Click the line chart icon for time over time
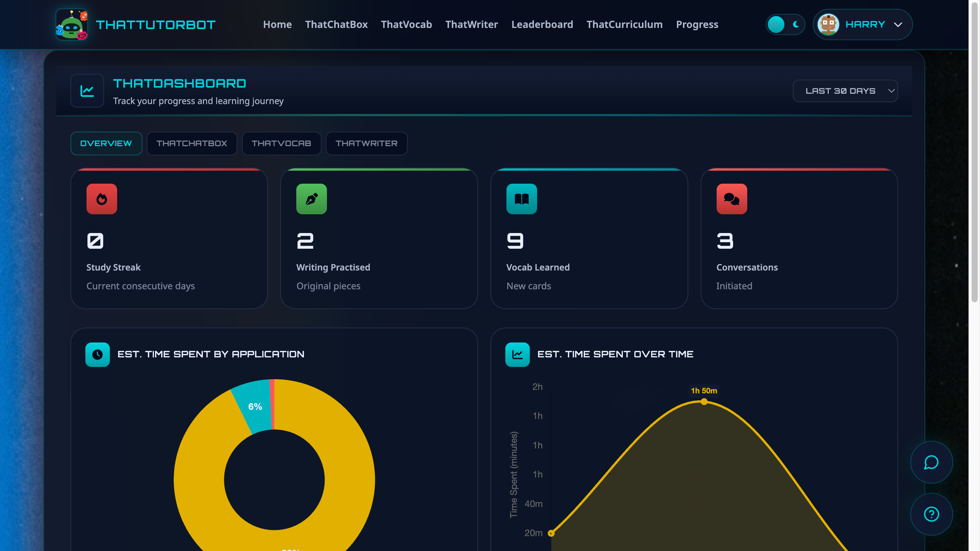980x551 pixels. pyautogui.click(x=518, y=355)
